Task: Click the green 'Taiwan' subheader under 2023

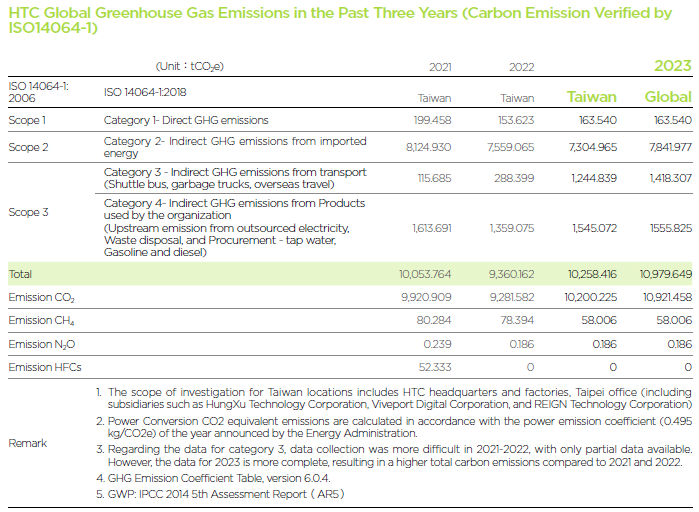Action: point(592,97)
